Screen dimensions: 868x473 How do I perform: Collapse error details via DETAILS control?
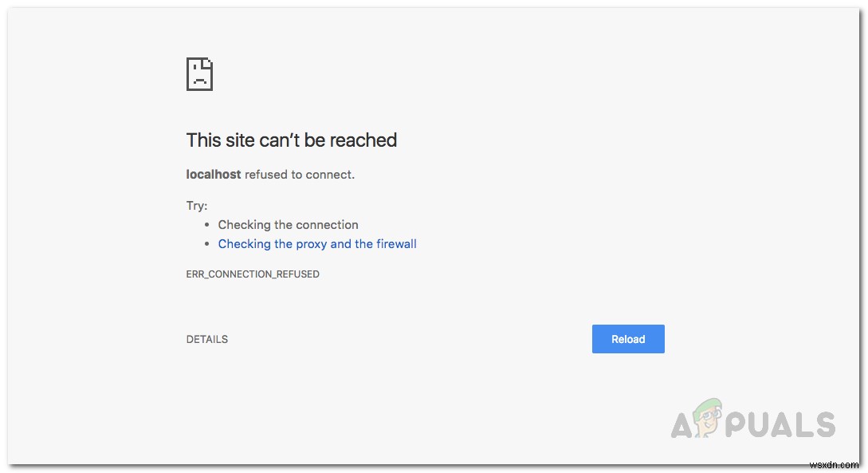coord(206,339)
